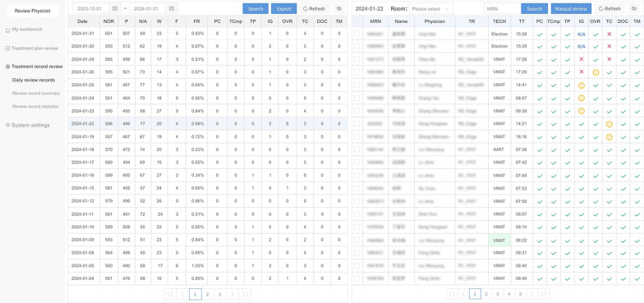Click the red X under TC for 15:39 row
This screenshot has width=644, height=303.
609,46
